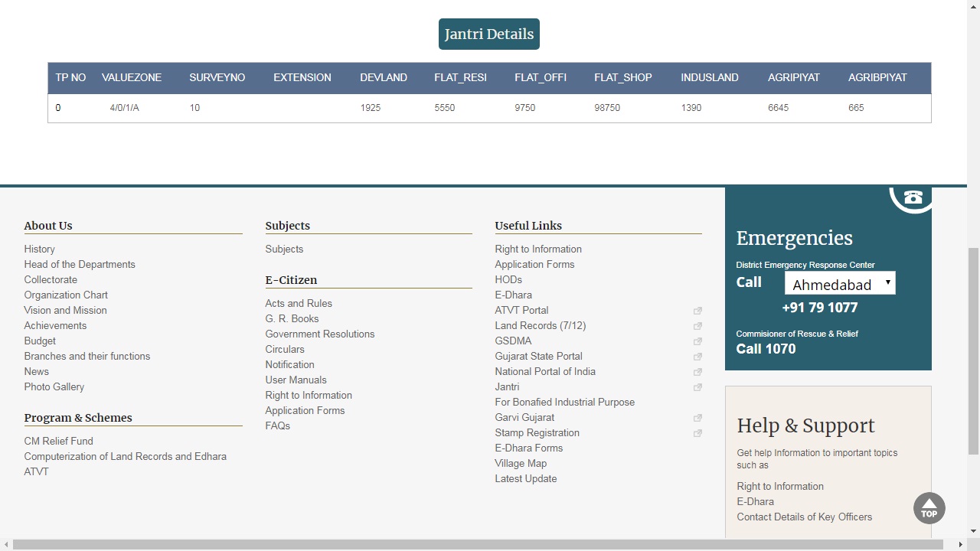980x551 pixels.
Task: Click the FLAT_RESI column header
Action: pyautogui.click(x=460, y=78)
